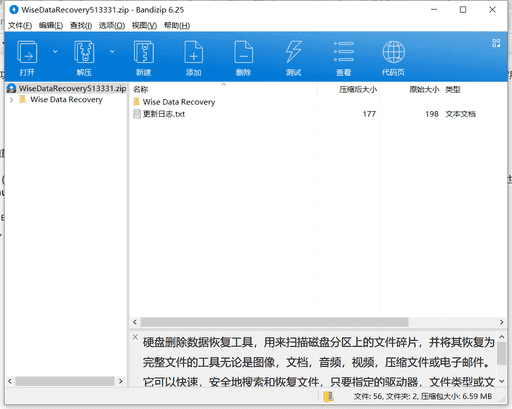
Task: Open the 文件(F) menu
Action: coord(20,25)
